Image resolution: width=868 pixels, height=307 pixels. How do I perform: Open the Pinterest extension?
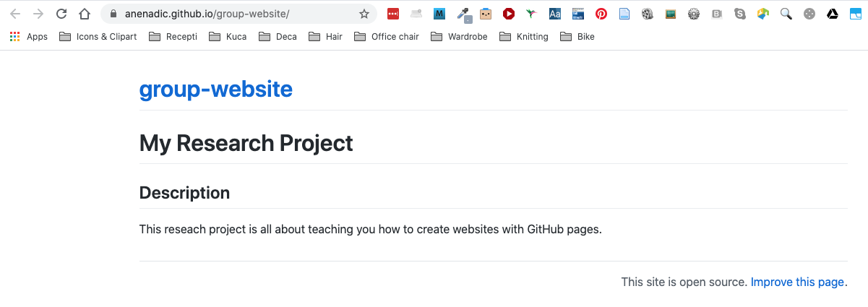point(601,14)
